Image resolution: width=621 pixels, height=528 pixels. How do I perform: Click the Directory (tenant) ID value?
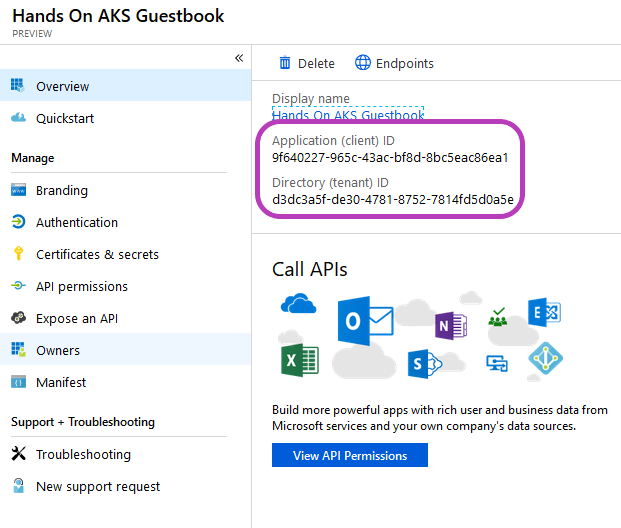point(393,199)
